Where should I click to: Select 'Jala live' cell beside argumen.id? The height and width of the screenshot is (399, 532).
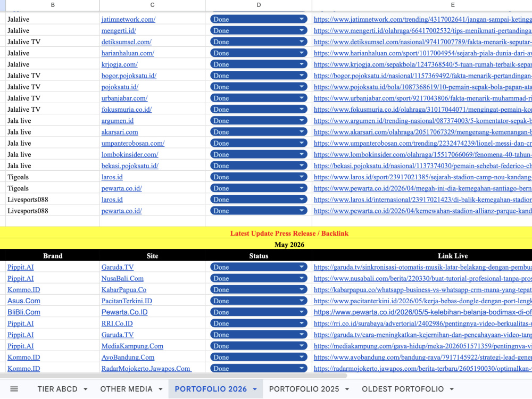(x=53, y=120)
